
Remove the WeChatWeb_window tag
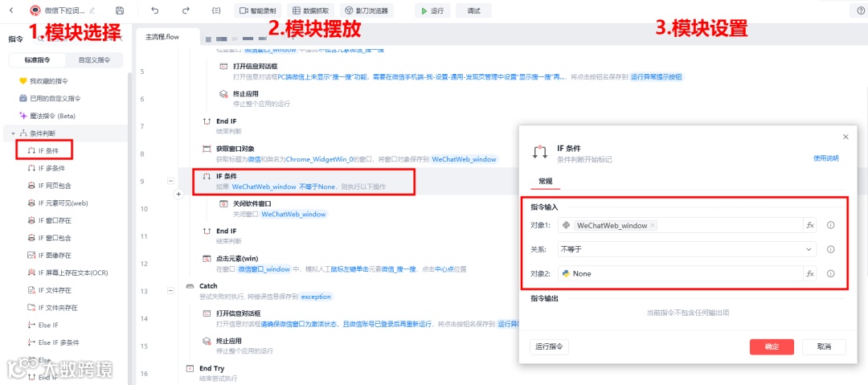click(653, 226)
